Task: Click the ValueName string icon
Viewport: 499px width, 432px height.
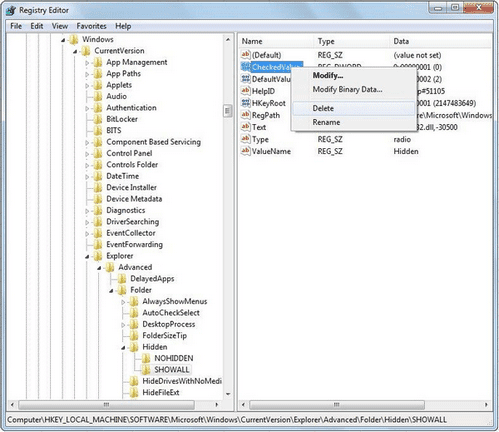Action: tap(246, 151)
